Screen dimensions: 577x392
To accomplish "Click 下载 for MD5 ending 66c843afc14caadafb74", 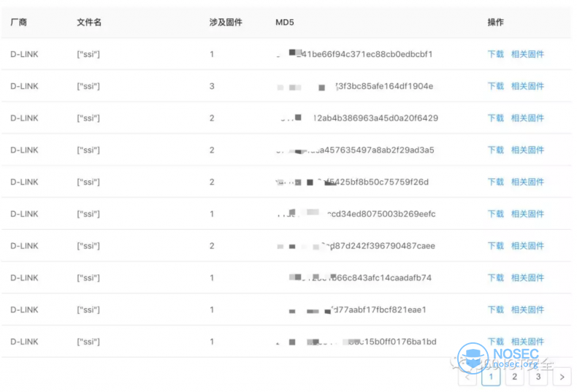I will (x=495, y=277).
